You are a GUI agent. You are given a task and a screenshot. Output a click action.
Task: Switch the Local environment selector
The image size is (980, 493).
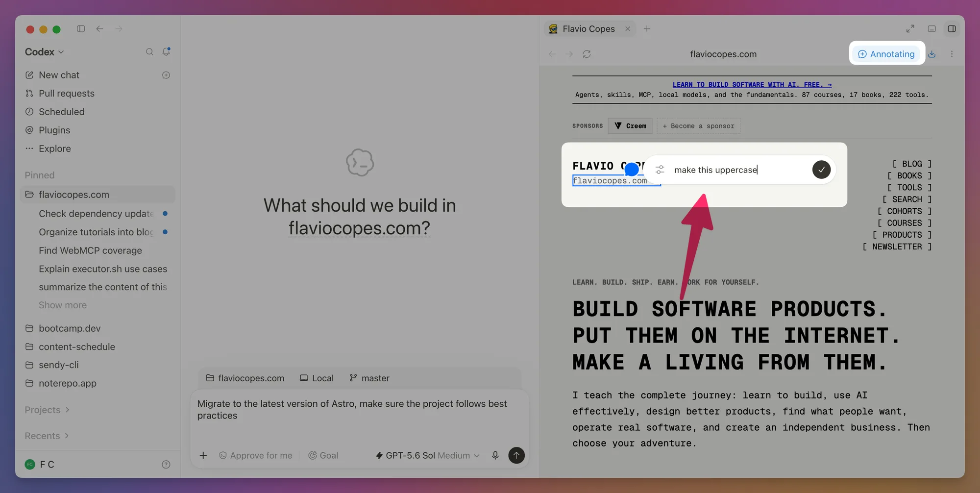tap(317, 378)
